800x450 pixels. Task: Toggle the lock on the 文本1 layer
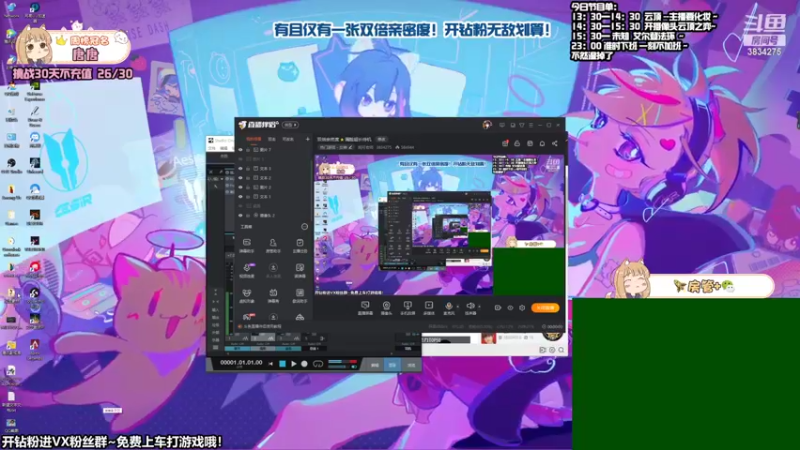point(248,196)
